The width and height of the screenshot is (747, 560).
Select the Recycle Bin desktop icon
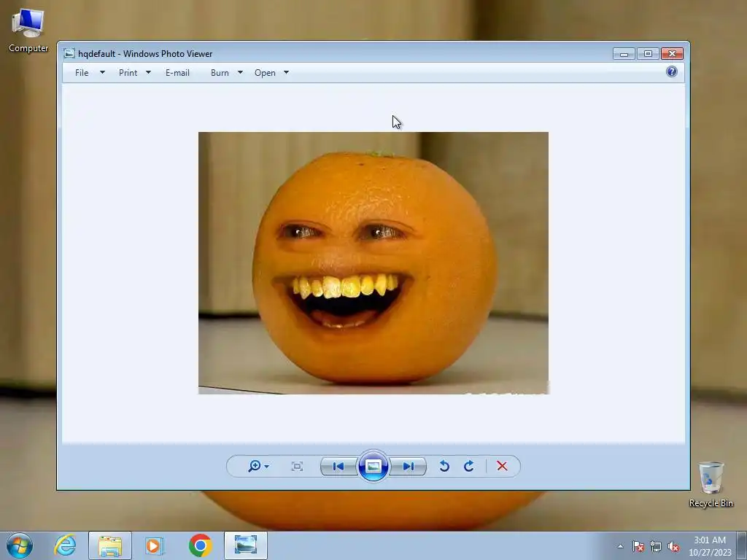[711, 484]
